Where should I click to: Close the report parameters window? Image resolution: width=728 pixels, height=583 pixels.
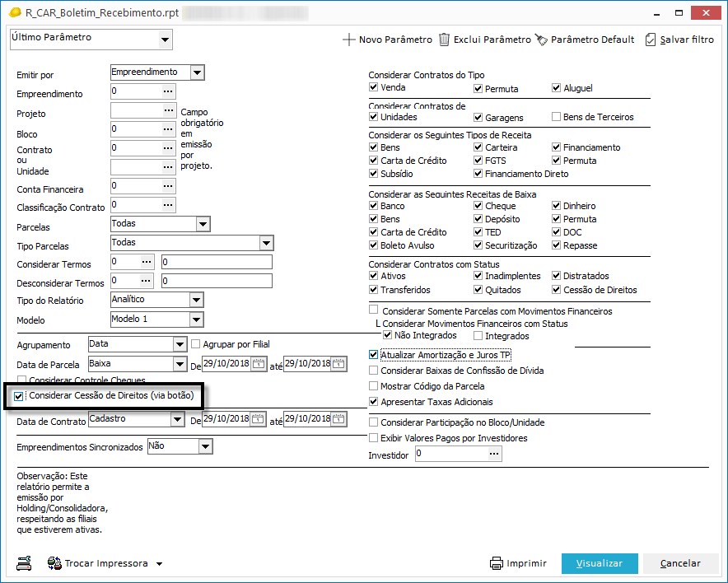(706, 12)
